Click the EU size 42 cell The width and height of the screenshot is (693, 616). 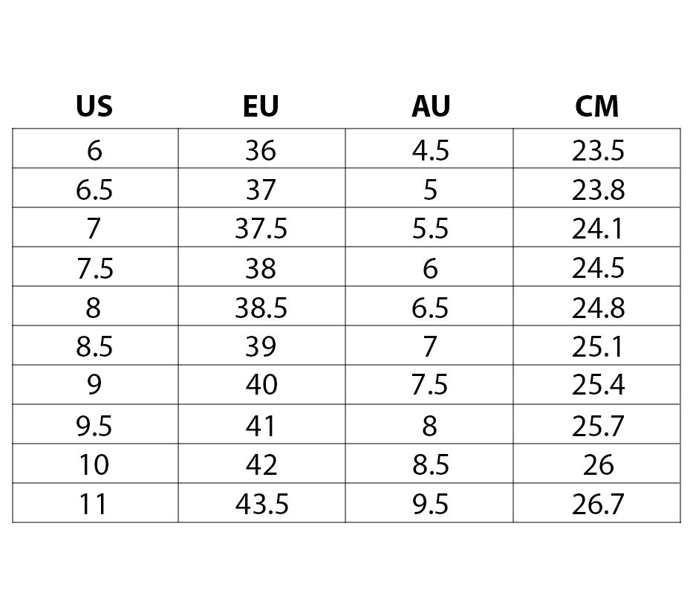261,465
